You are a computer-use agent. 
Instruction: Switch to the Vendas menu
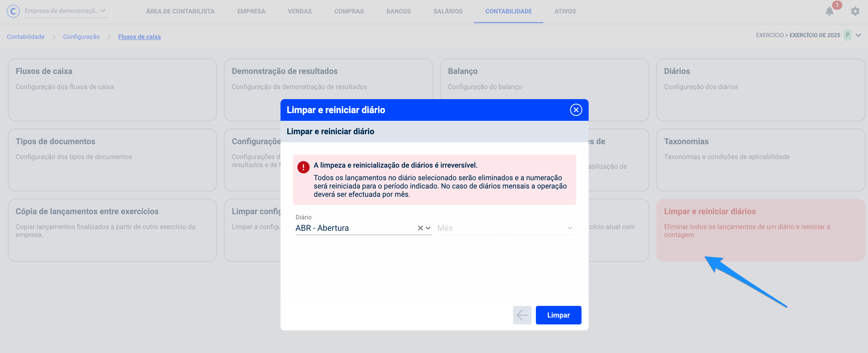(x=300, y=11)
